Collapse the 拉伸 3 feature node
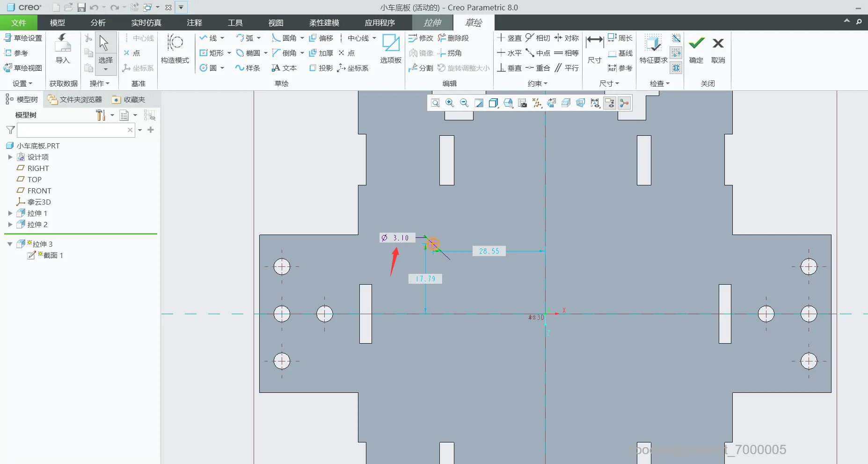The width and height of the screenshot is (868, 464). [x=10, y=244]
